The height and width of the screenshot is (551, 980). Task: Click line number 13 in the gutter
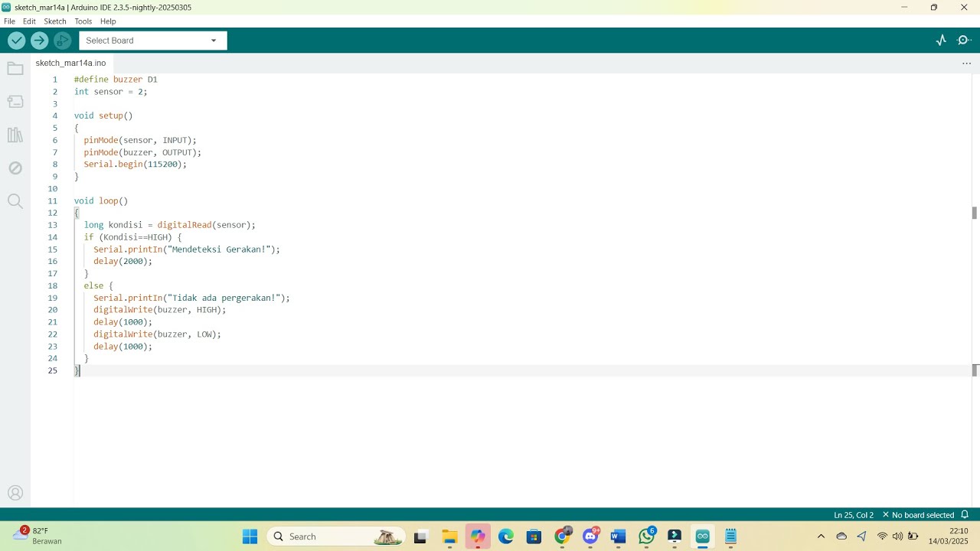(x=53, y=225)
